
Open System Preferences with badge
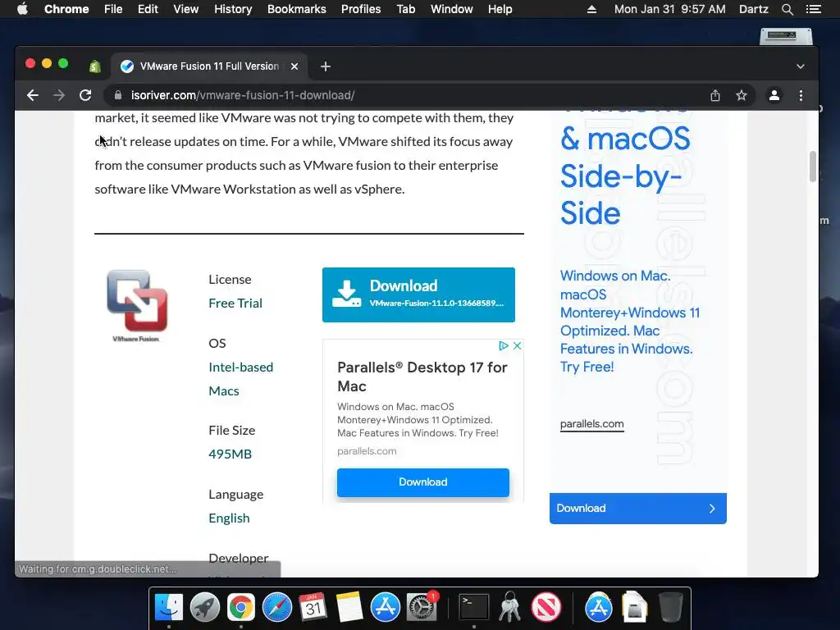pyautogui.click(x=422, y=607)
